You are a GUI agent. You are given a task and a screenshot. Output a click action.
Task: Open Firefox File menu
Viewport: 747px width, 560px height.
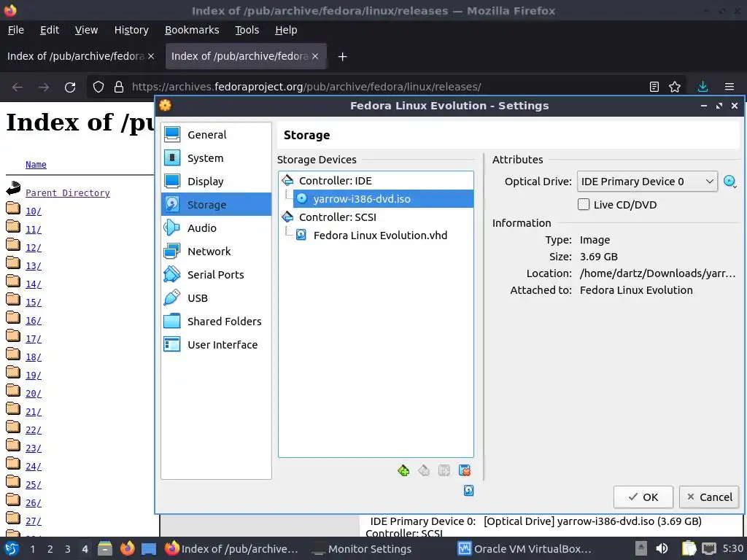[16, 30]
